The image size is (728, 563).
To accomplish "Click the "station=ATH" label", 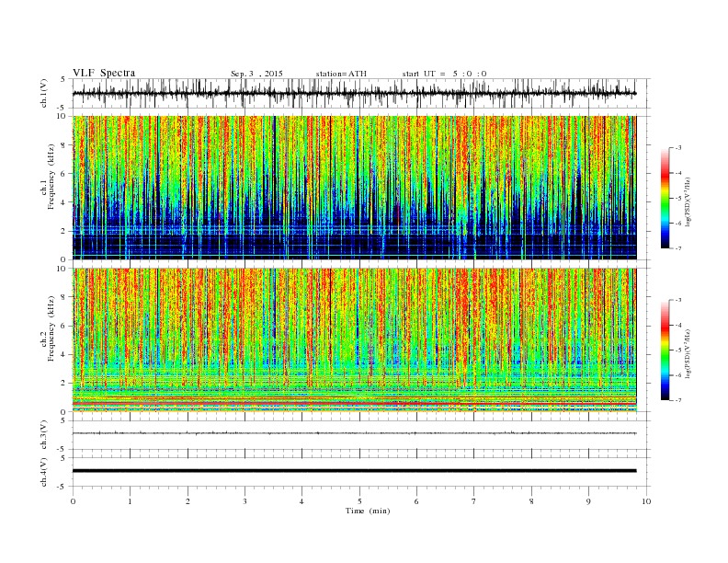I will tap(341, 74).
